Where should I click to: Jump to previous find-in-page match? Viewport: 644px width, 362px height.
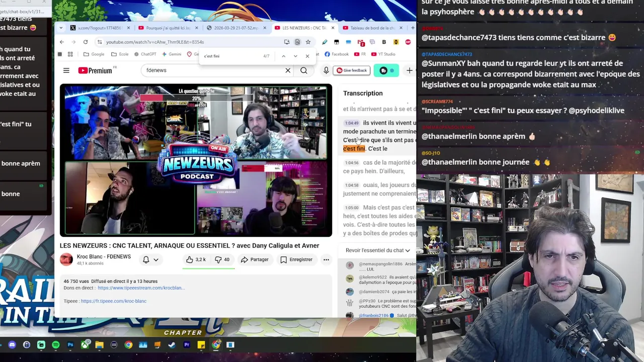coord(283,56)
